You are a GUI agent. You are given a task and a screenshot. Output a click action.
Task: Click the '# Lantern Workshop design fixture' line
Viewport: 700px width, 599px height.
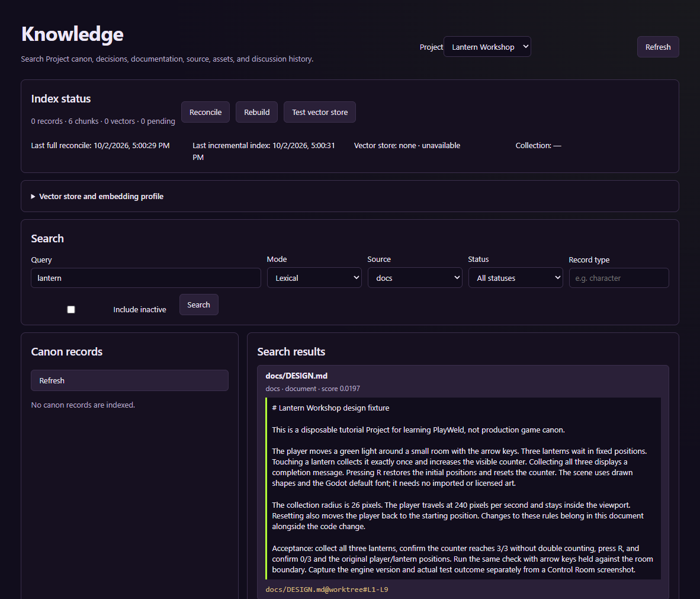point(331,408)
